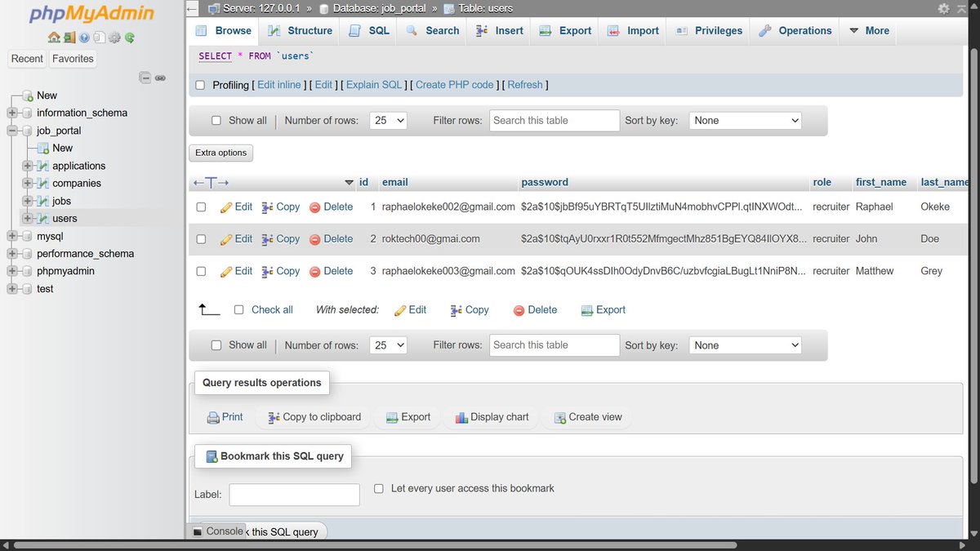980x551 pixels.
Task: Enable the Profiling checkbox
Action: click(x=200, y=85)
